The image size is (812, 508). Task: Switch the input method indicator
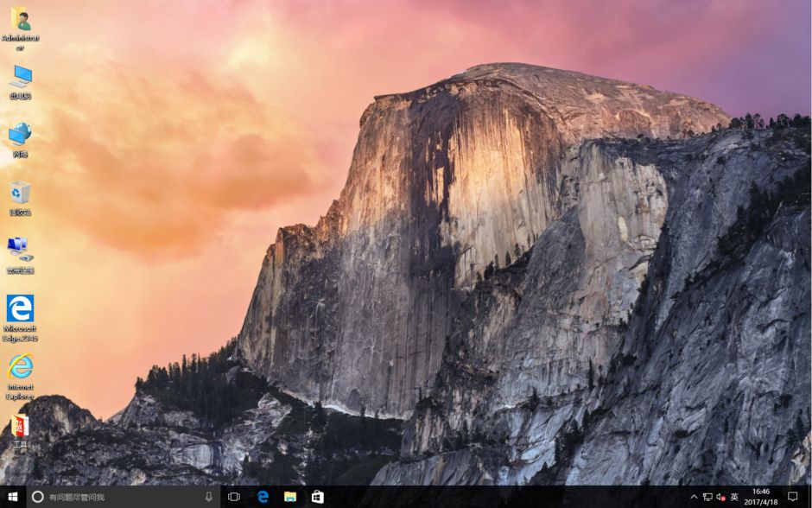click(x=734, y=497)
